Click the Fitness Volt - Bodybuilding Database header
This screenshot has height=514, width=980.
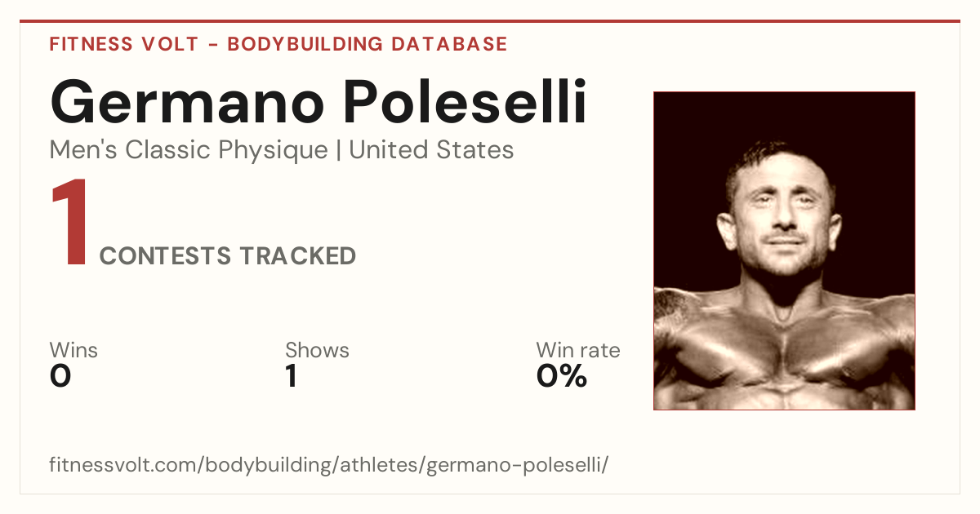coord(278,44)
